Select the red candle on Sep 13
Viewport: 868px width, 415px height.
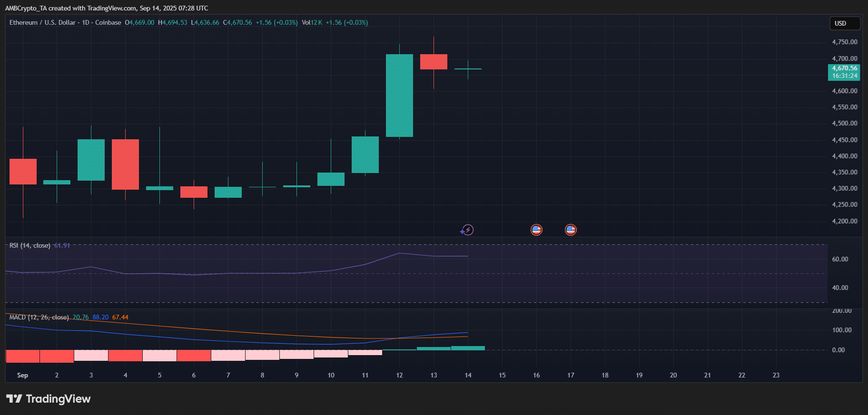click(434, 62)
